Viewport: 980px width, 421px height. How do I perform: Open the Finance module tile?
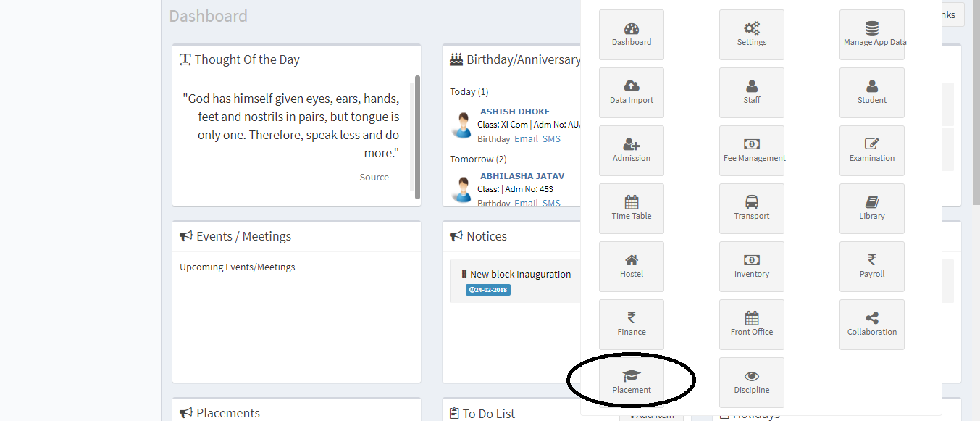click(632, 325)
